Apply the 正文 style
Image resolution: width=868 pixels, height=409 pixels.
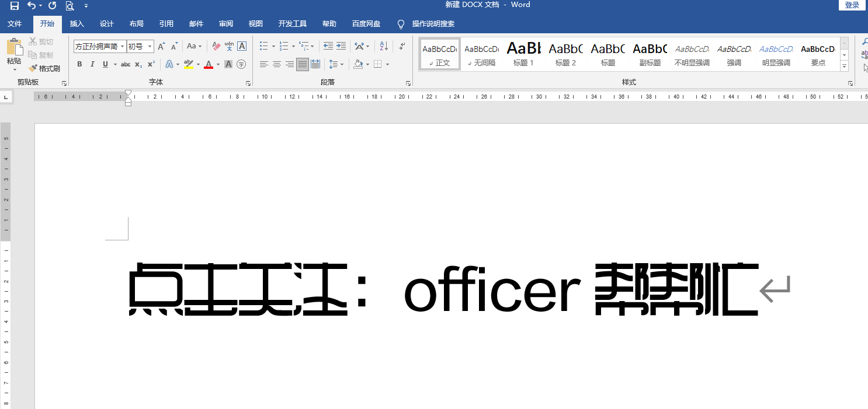pyautogui.click(x=440, y=54)
